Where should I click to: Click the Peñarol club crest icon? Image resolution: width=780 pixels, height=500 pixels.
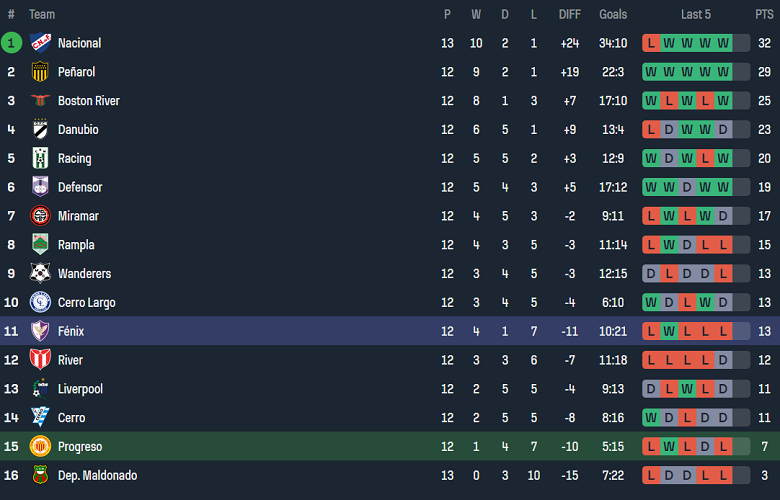pos(40,72)
